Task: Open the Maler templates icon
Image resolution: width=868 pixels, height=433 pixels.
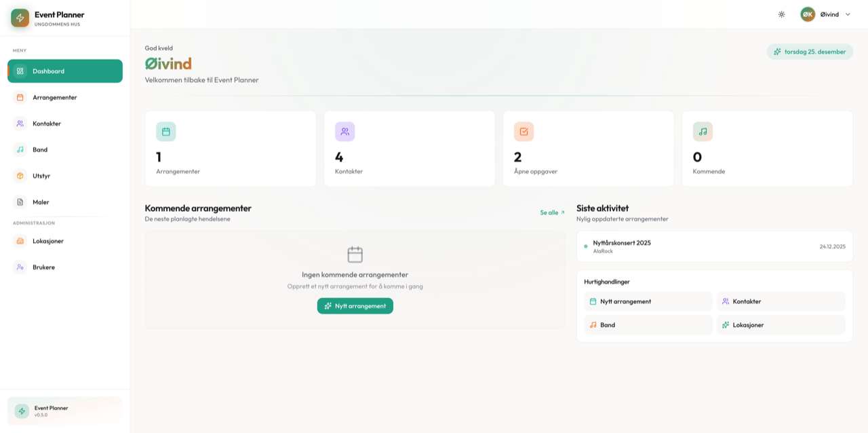Action: (19, 202)
